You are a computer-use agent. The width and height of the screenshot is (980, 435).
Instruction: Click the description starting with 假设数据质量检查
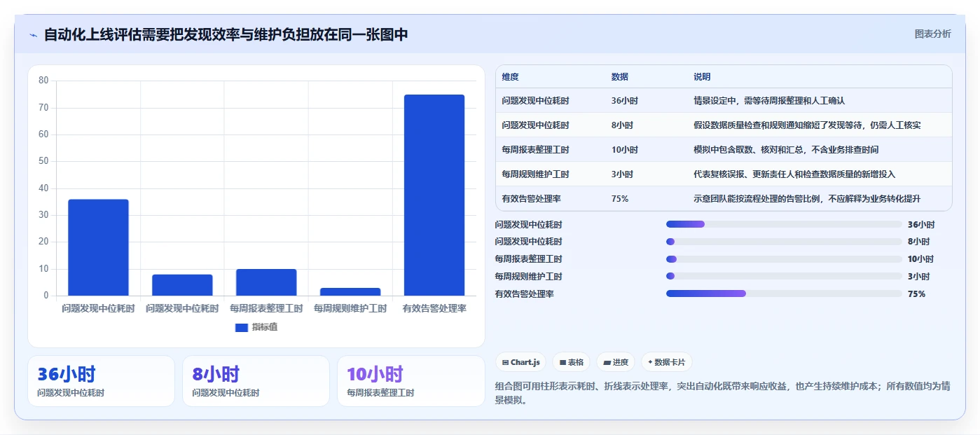tap(807, 125)
